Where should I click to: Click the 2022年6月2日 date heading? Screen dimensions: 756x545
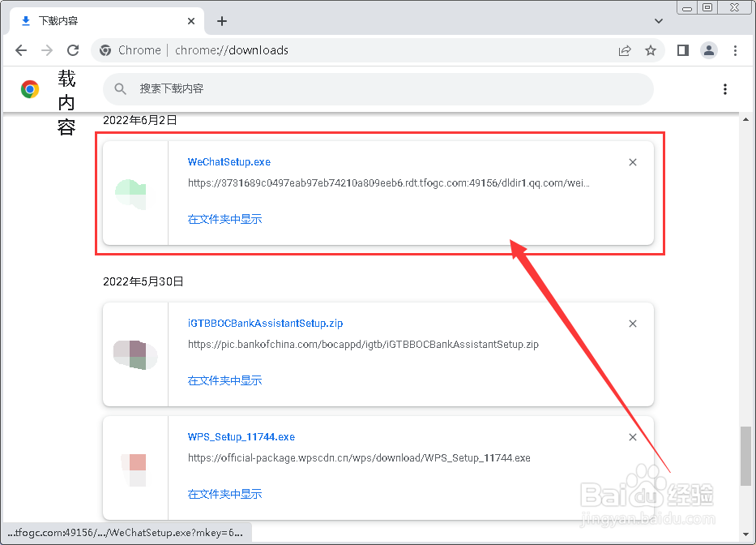click(140, 120)
